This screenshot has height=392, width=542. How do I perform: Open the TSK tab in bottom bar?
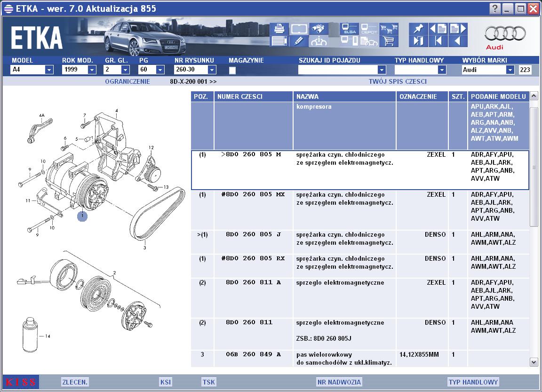point(209,382)
